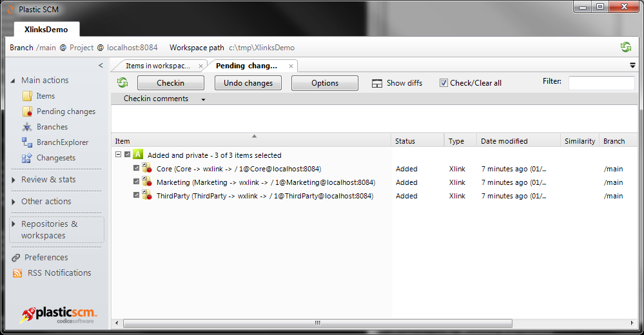Open the Checkin comments dropdown arrow
Image resolution: width=644 pixels, height=335 pixels.
(x=203, y=99)
